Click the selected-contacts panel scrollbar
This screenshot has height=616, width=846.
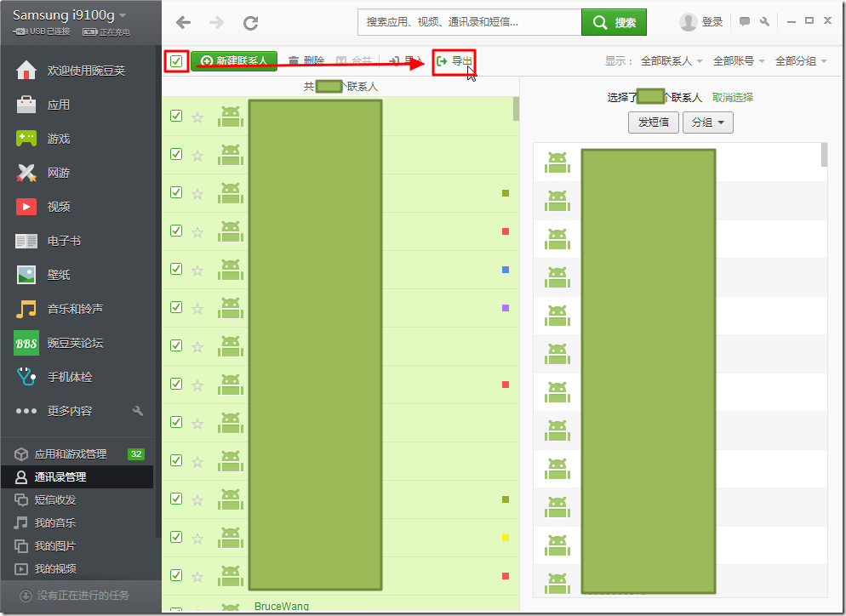click(x=824, y=155)
